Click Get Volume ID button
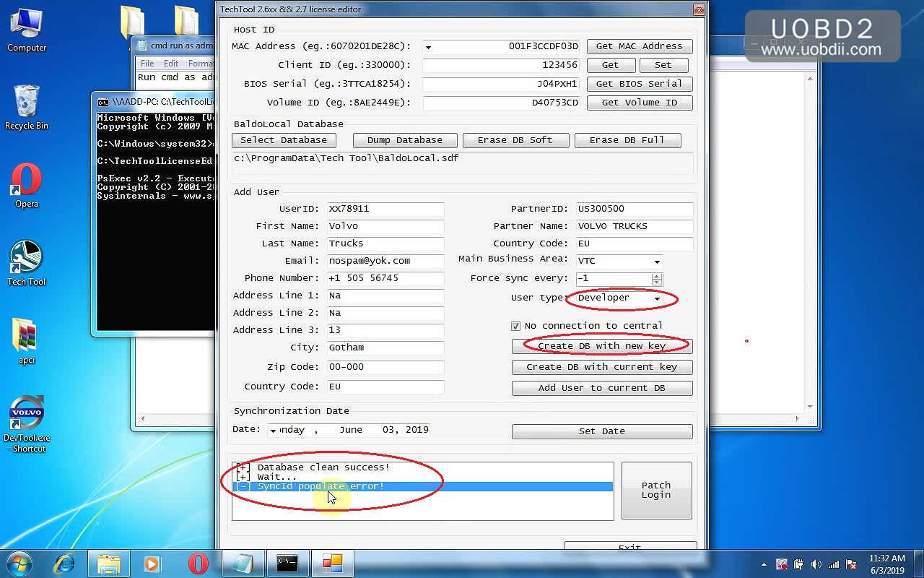 click(x=640, y=103)
